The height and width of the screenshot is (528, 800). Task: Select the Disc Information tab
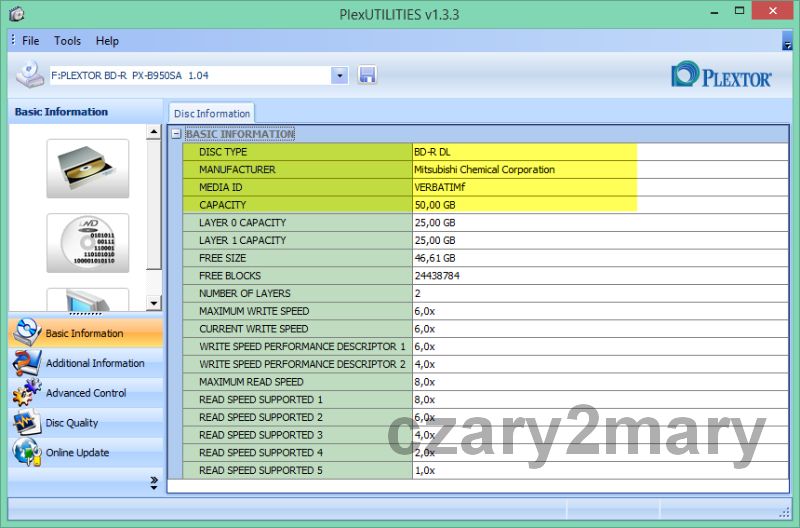tap(211, 113)
